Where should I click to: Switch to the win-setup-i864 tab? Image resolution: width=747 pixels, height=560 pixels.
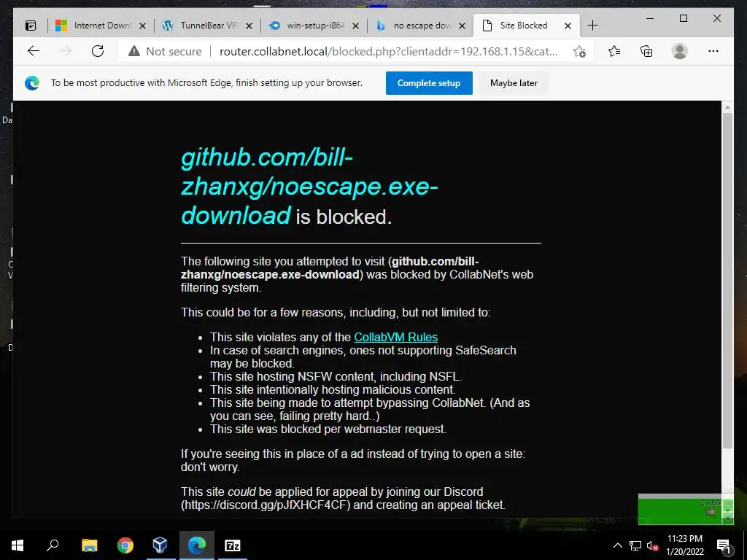click(314, 26)
